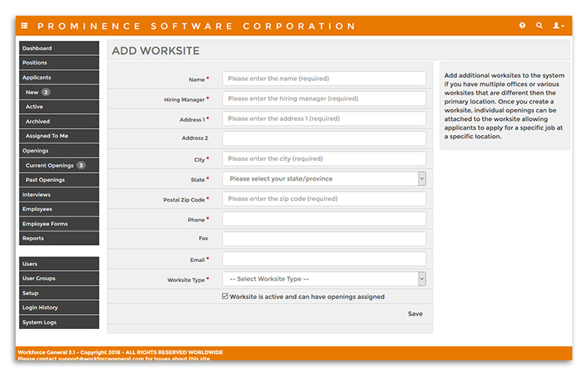Click the Fax input field
Screen dimensions: 588x376
click(x=324, y=239)
